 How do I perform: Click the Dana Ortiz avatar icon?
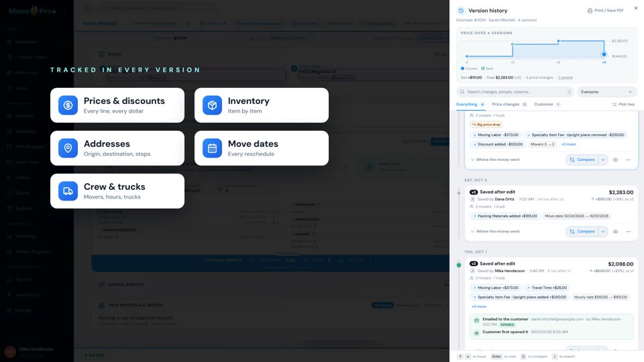click(x=472, y=199)
